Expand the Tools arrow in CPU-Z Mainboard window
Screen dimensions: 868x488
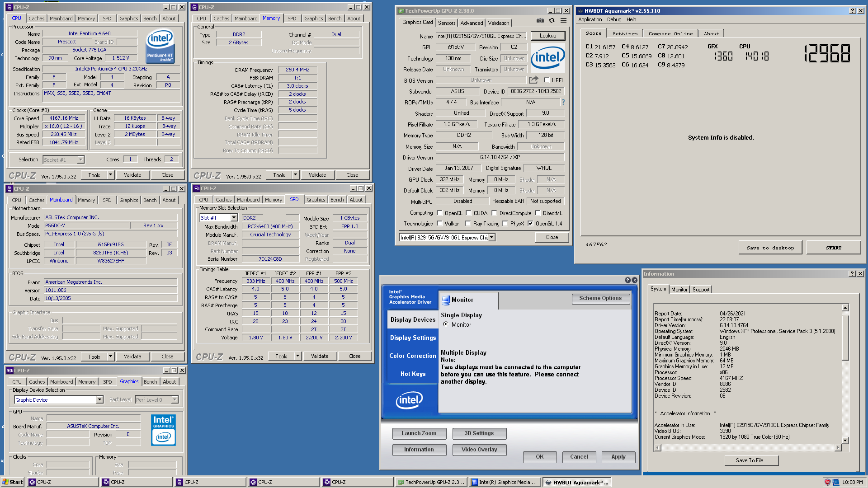110,357
